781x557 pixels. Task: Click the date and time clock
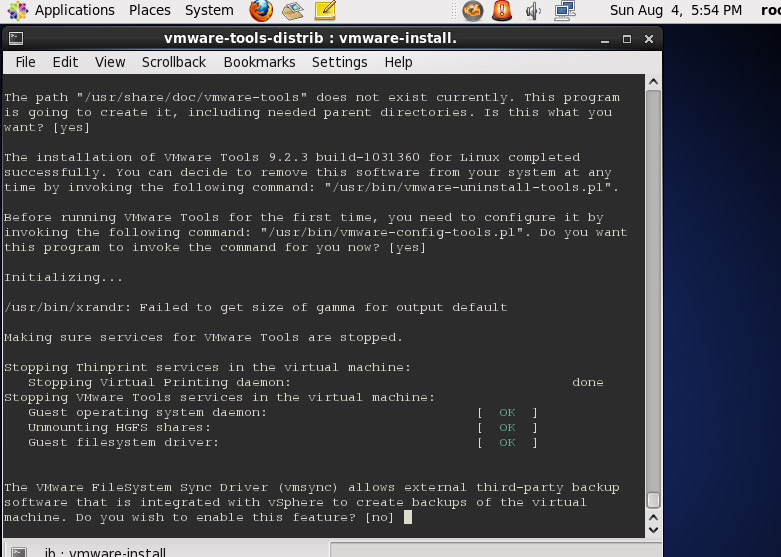[675, 10]
